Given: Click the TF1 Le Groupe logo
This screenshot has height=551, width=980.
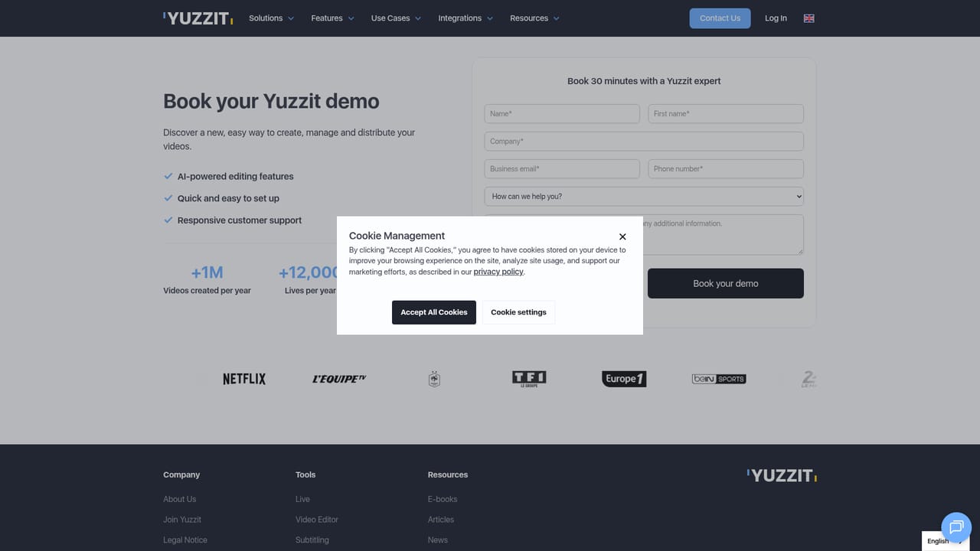Looking at the screenshot, I should coord(529,379).
